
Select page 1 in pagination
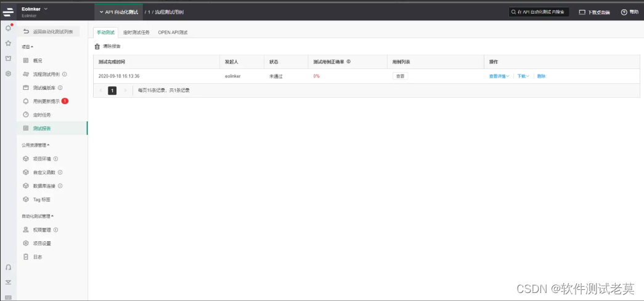[112, 90]
